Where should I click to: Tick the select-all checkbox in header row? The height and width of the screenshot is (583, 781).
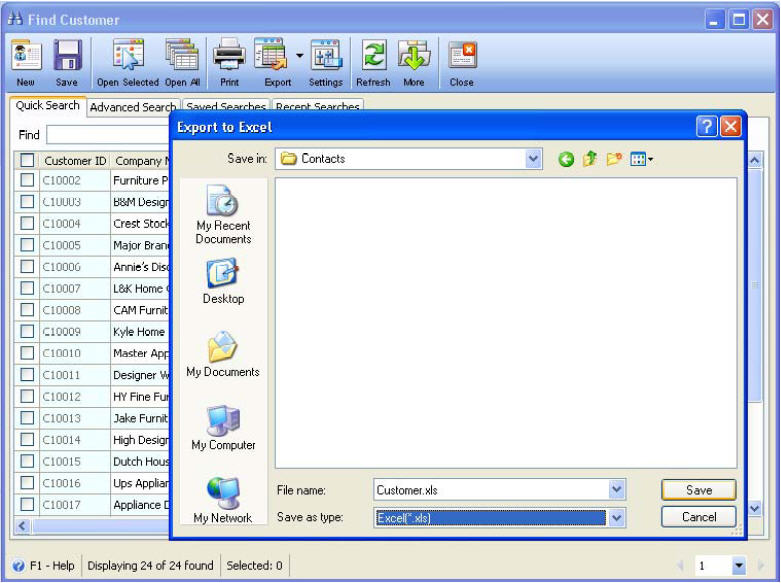(27, 160)
